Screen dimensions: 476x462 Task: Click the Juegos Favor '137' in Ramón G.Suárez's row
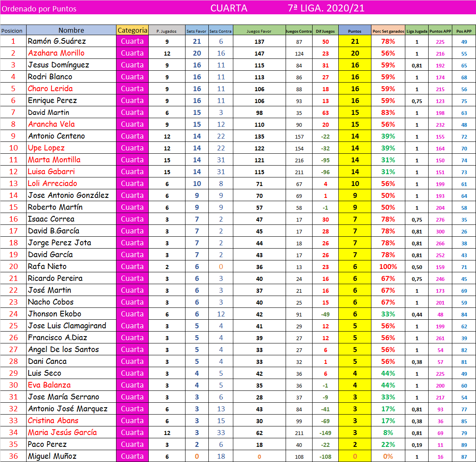259,42
